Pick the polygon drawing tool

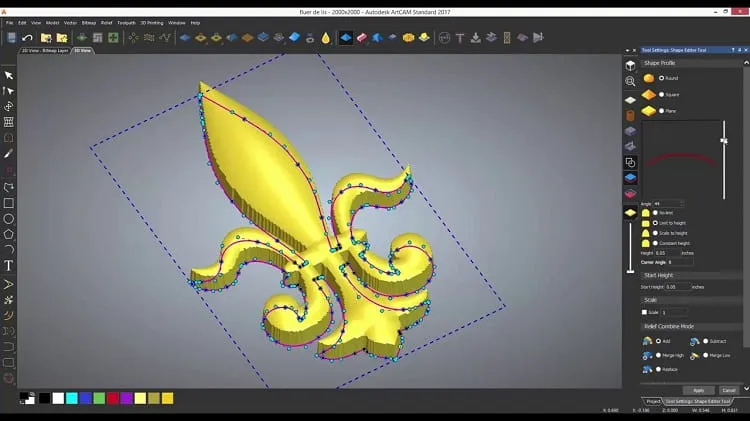click(x=9, y=235)
